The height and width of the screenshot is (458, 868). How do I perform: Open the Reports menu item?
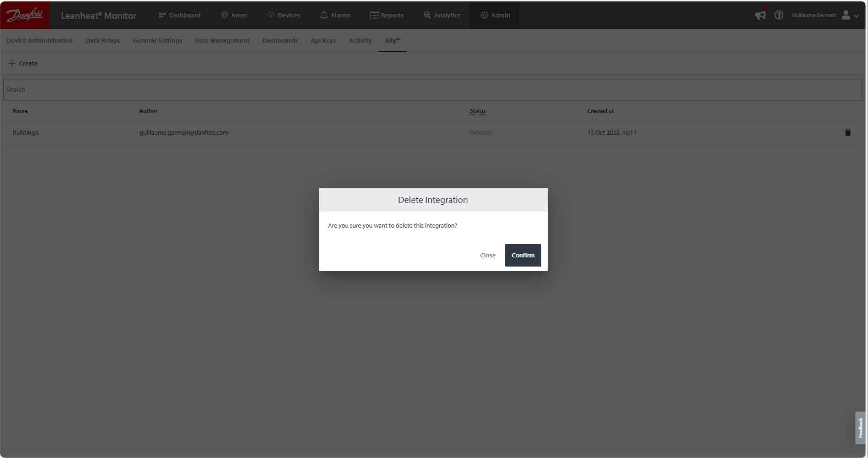click(x=387, y=15)
